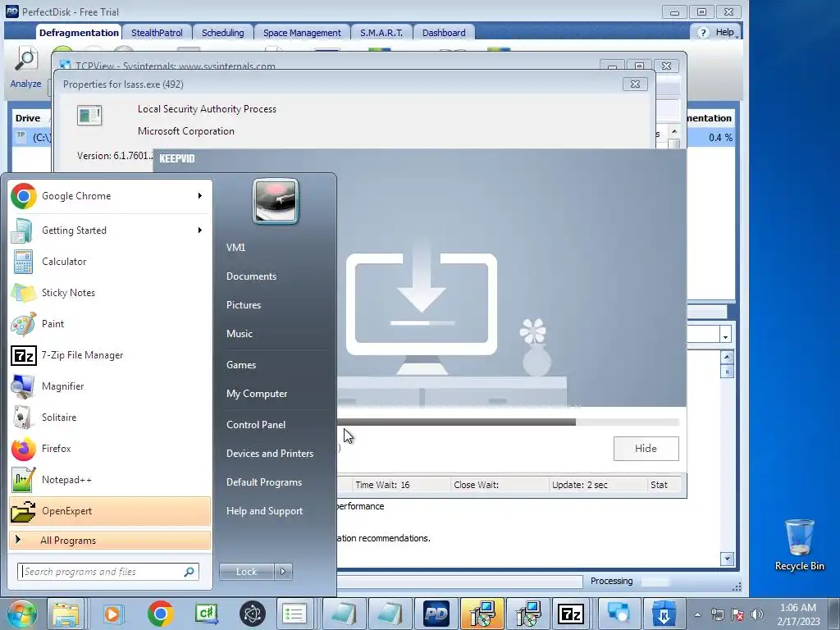The width and height of the screenshot is (840, 630).
Task: Launch Magnifier
Action: (x=110, y=386)
